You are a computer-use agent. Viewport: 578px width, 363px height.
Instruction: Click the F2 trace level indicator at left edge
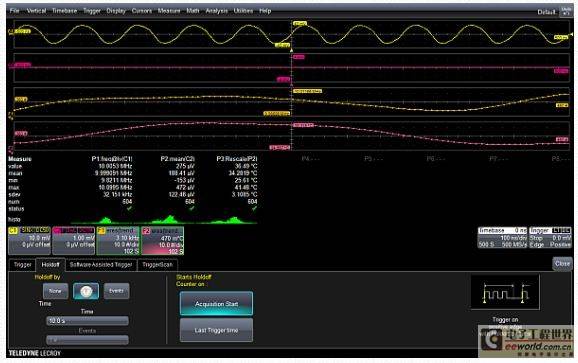pos(11,149)
